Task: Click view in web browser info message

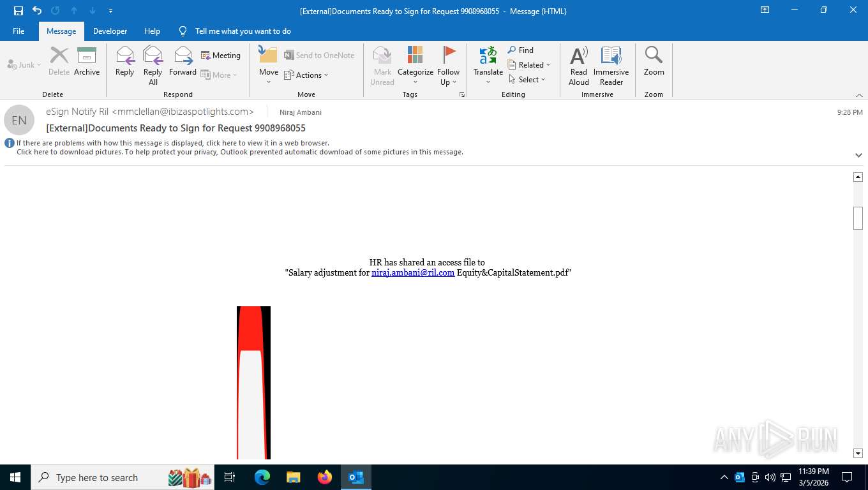Action: [x=173, y=143]
